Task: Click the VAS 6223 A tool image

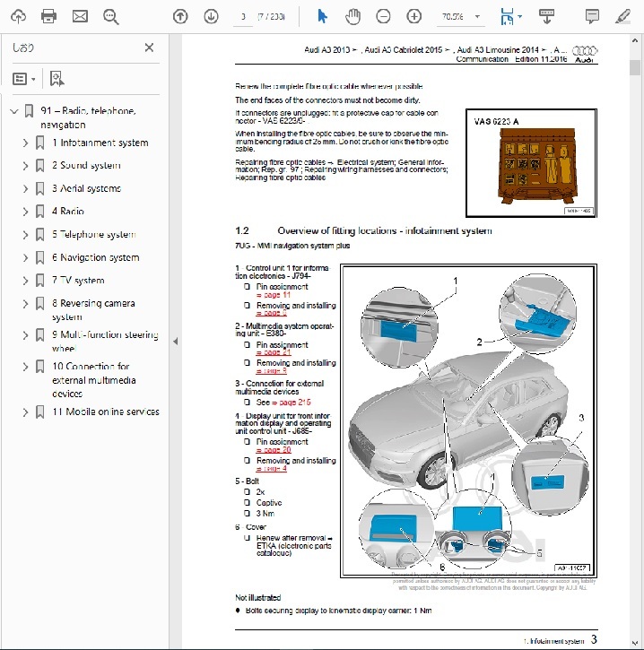Action: pos(531,163)
